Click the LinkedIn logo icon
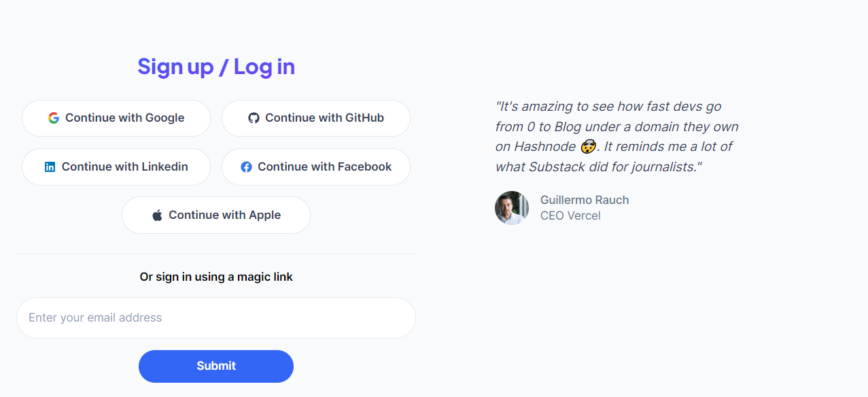 tap(50, 167)
